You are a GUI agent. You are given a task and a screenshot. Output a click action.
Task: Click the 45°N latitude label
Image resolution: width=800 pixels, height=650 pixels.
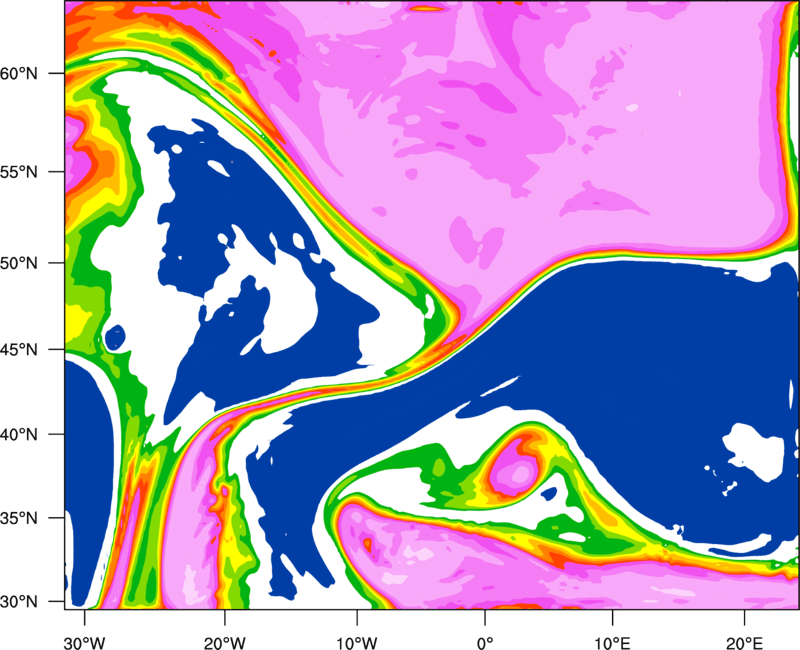pyautogui.click(x=19, y=350)
